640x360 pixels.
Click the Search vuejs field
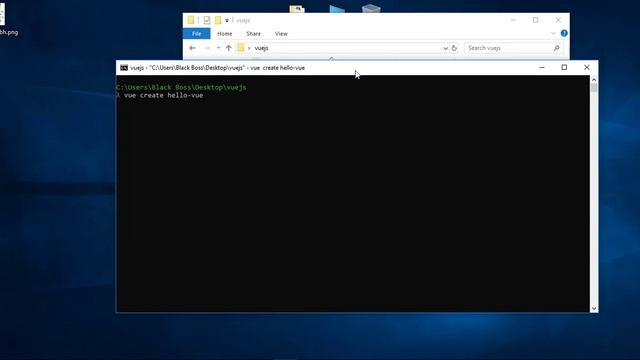pos(513,48)
